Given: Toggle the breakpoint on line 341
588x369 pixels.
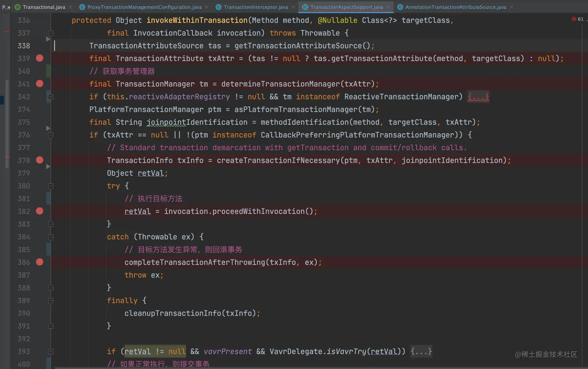Looking at the screenshot, I should pos(40,84).
